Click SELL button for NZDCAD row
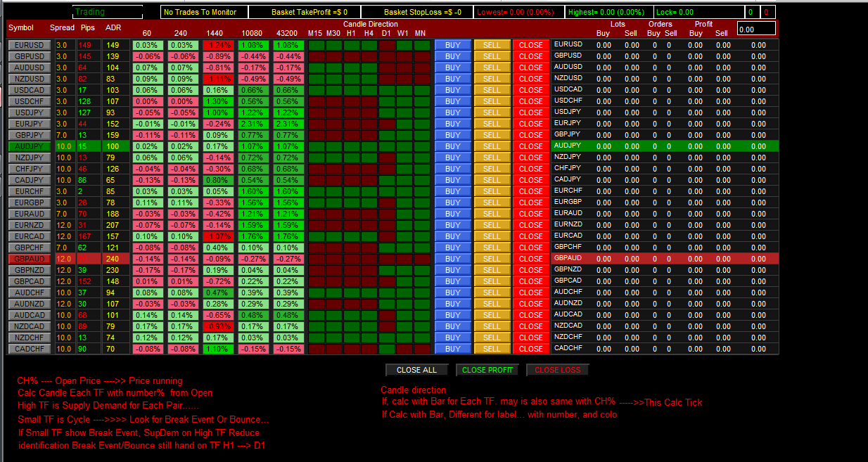Screen dimensions: 868x462 tap(492, 326)
